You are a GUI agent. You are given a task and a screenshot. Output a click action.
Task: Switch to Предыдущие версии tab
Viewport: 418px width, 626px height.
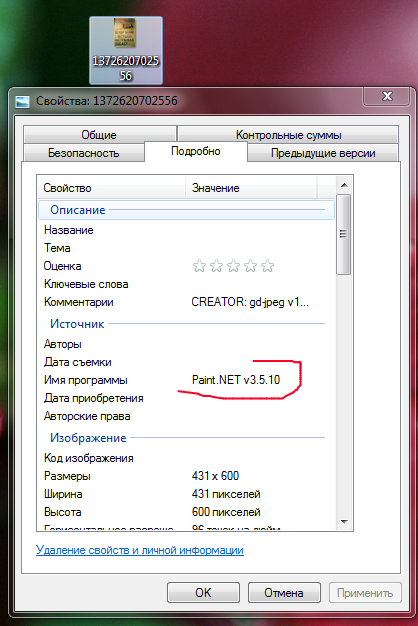coord(323,153)
